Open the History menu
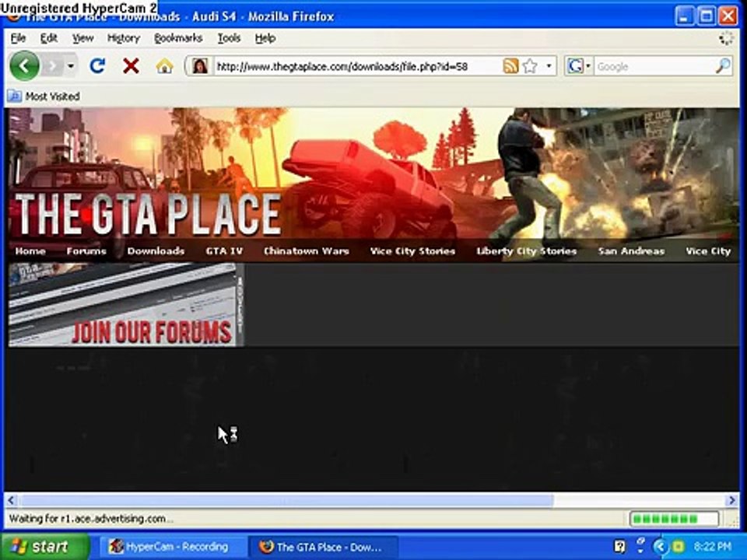 click(x=124, y=38)
